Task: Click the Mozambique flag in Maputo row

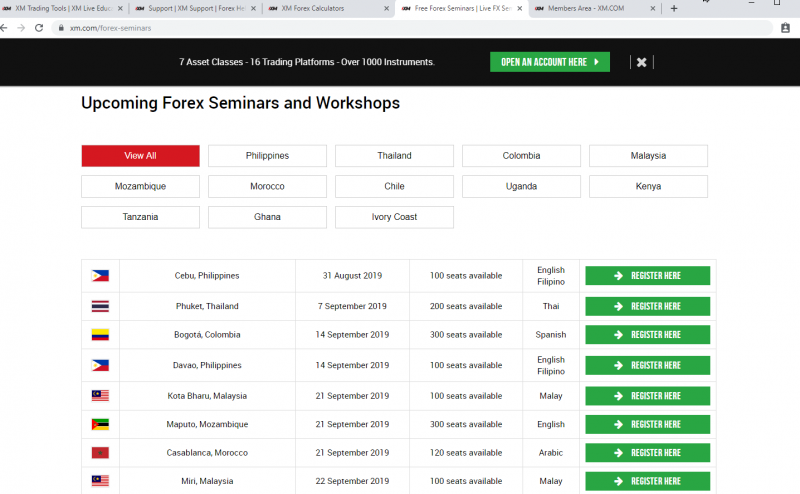Action: [100, 424]
